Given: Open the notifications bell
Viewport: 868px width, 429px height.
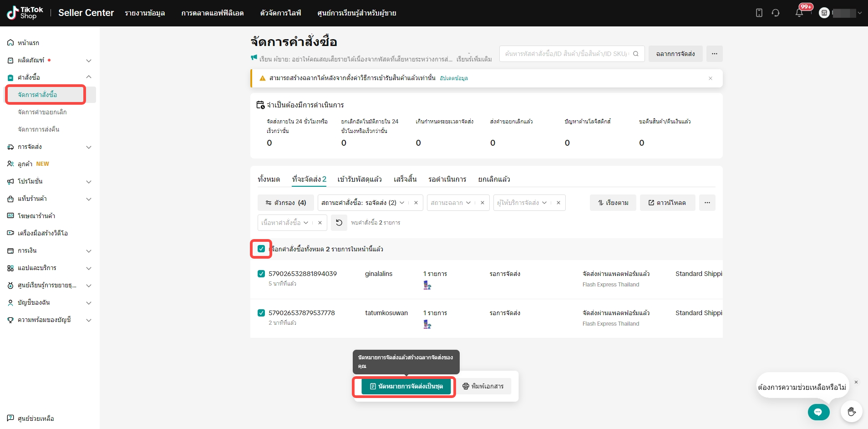Looking at the screenshot, I should tap(799, 13).
